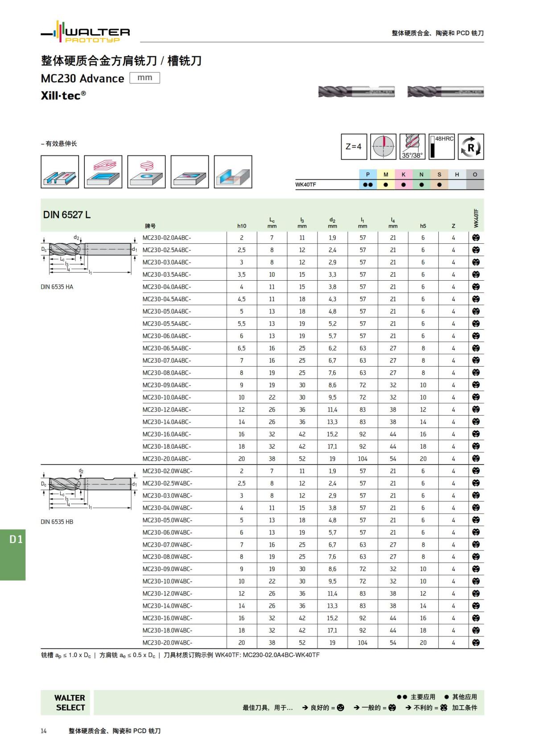This screenshot has width=535, height=756.
Task: Click the DIN 6535 HA caption
Action: (x=57, y=287)
